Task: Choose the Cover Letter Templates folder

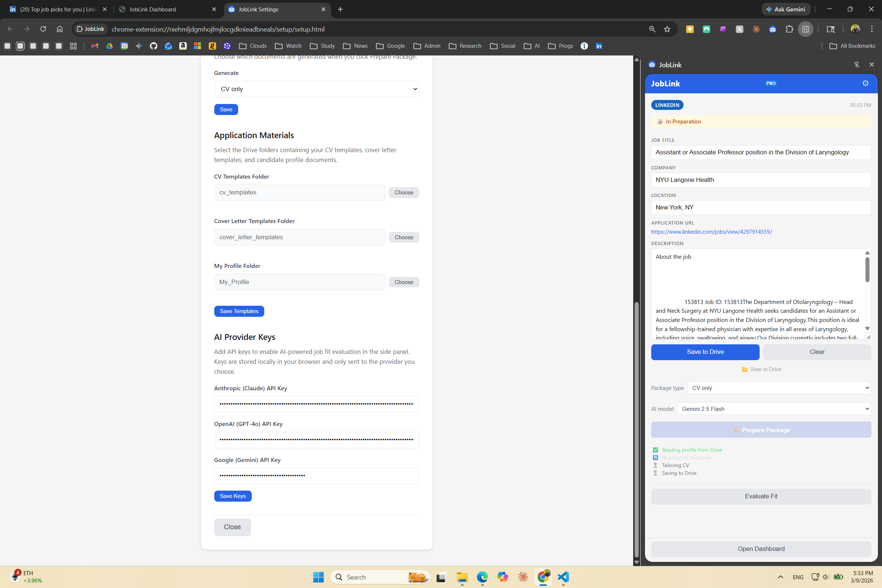Action: (404, 237)
